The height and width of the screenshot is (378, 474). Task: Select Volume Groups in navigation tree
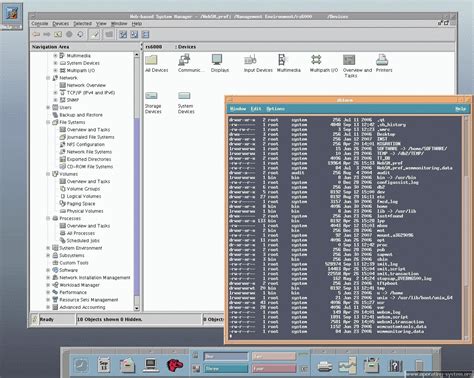[83, 189]
